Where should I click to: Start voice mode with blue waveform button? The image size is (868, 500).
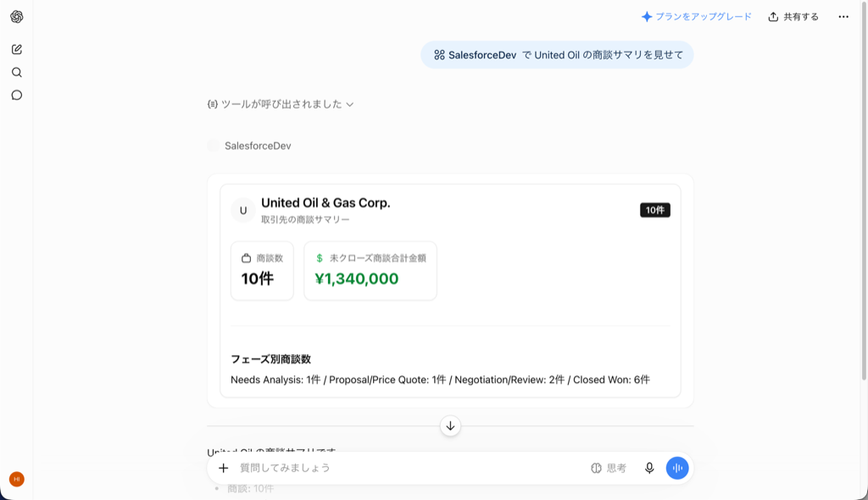point(677,468)
